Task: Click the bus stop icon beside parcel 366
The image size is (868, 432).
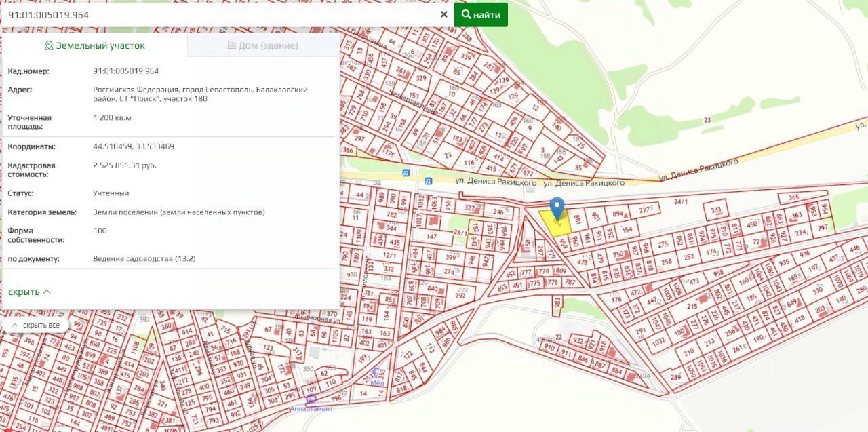Action: click(x=406, y=172)
